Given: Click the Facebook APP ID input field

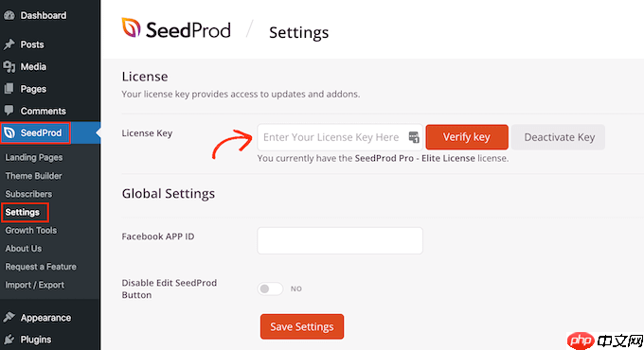Looking at the screenshot, I should (x=340, y=240).
